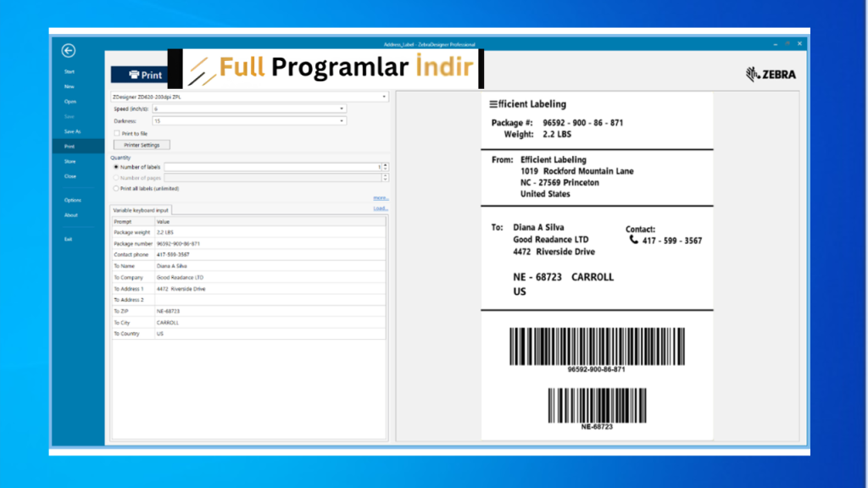The height and width of the screenshot is (488, 868).
Task: Select Save As in the sidebar
Action: [73, 131]
